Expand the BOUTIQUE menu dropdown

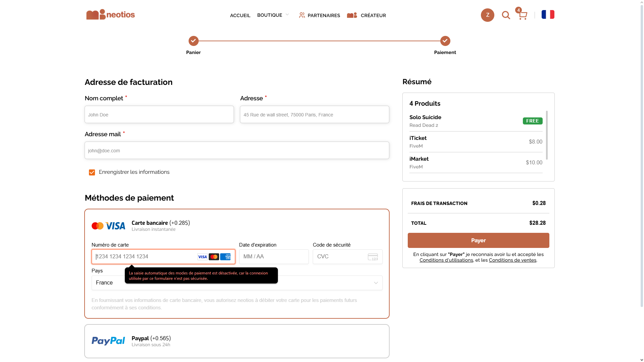(273, 15)
